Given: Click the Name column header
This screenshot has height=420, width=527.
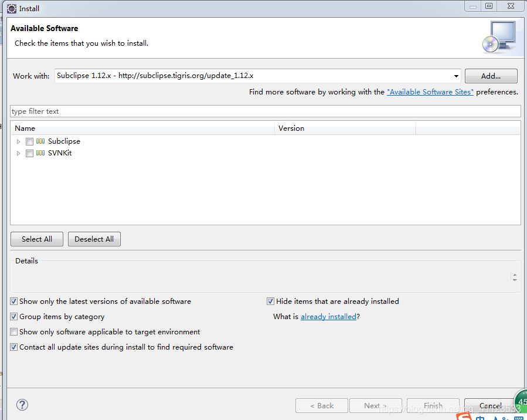Looking at the screenshot, I should 143,128.
